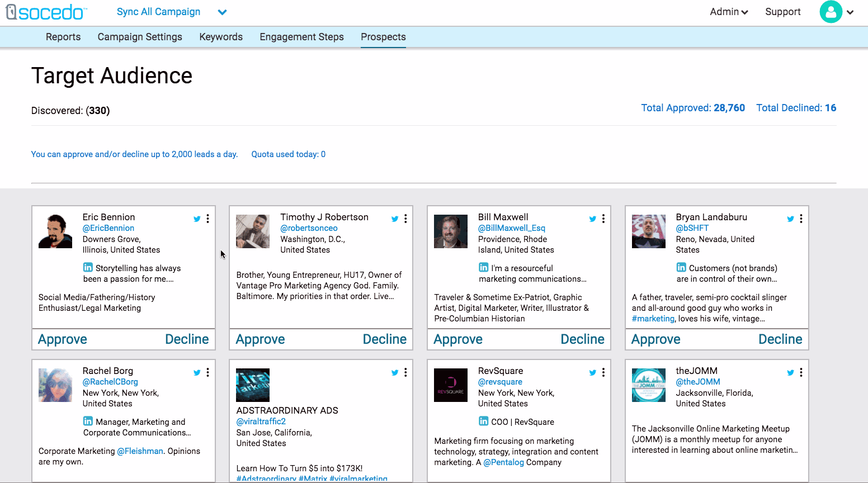The image size is (868, 483).
Task: Approve Bryan Landaburu
Action: [x=656, y=339]
